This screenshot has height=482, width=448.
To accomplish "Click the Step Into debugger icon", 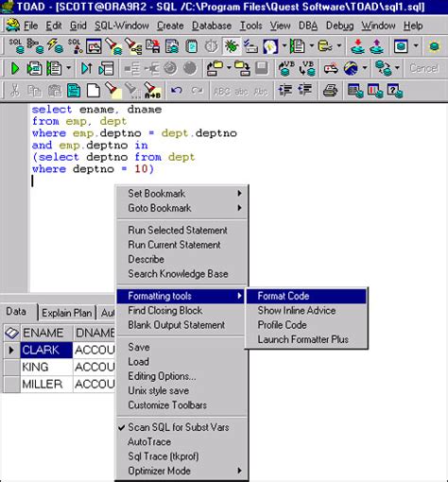I will point(87,68).
